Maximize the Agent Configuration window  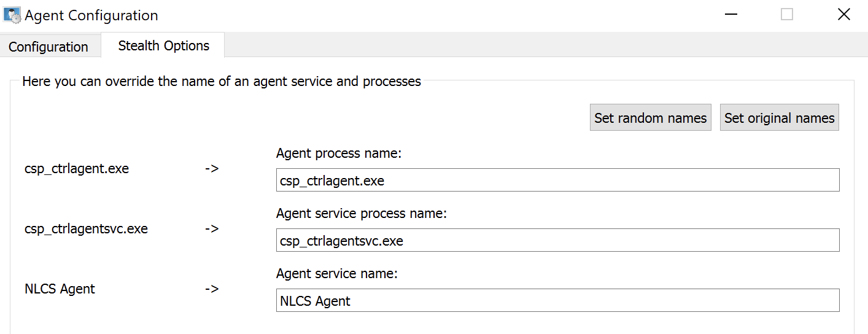point(787,15)
